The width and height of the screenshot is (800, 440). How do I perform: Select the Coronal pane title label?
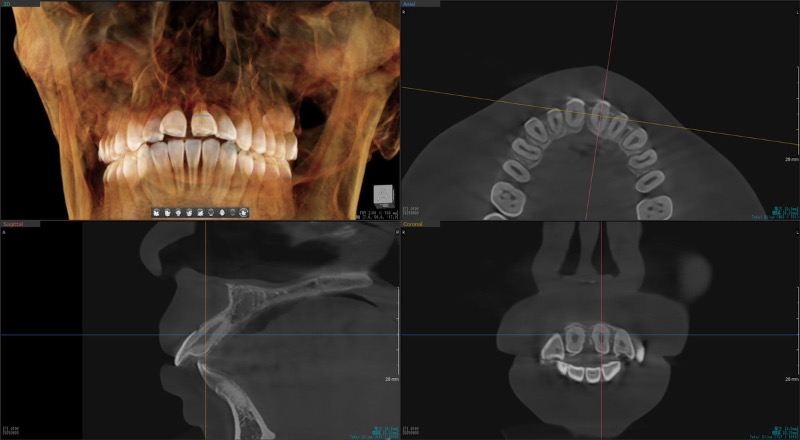pyautogui.click(x=412, y=224)
